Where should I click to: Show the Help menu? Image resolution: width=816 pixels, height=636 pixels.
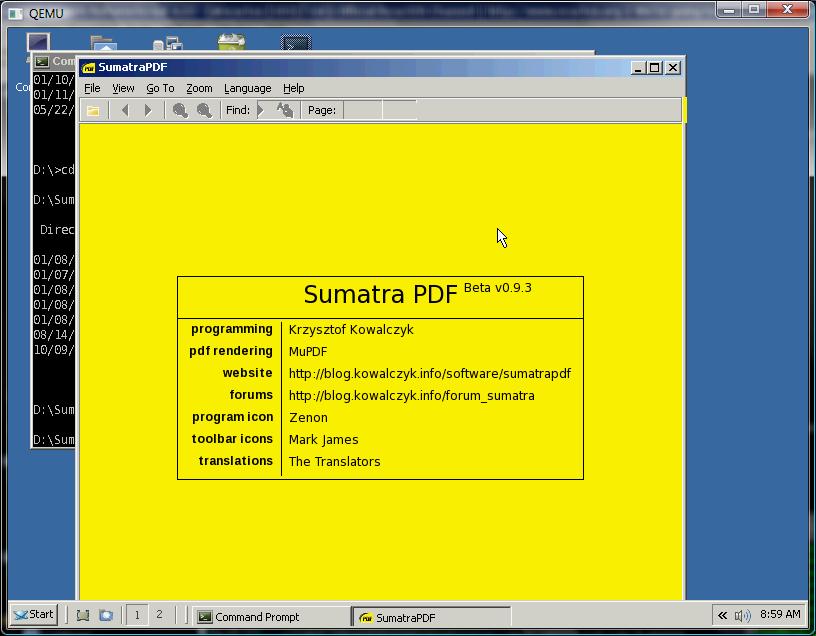pos(293,88)
